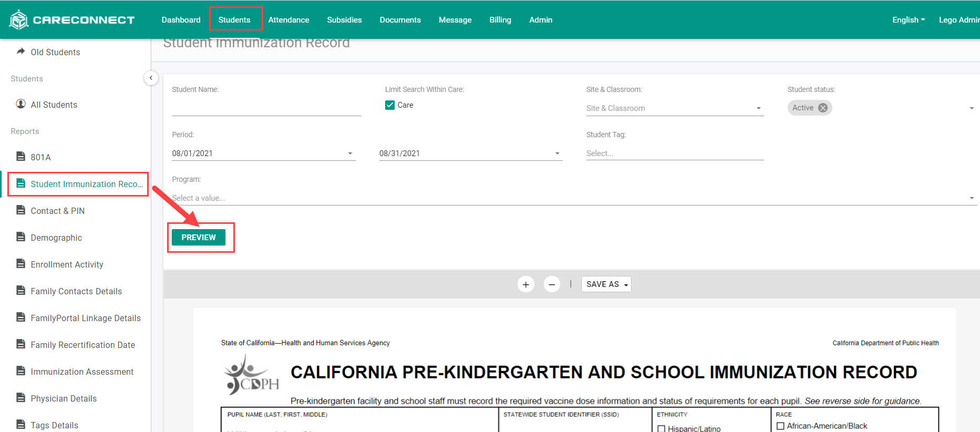Click the CareConnect logo icon
Image resolution: width=980 pixels, height=432 pixels.
coord(19,20)
